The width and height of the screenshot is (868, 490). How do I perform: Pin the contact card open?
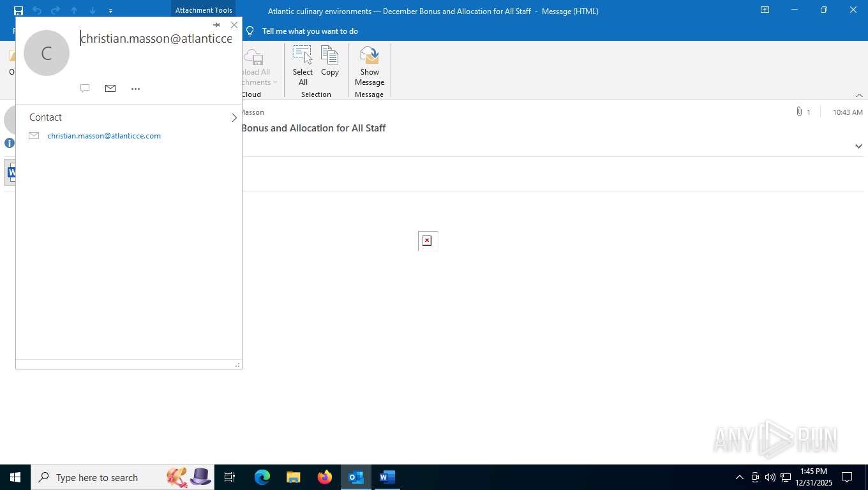coord(216,25)
